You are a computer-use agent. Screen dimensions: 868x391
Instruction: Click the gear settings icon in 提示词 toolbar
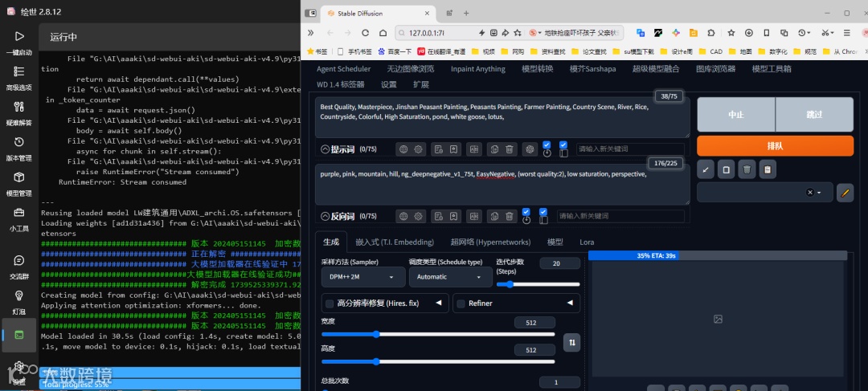419,149
